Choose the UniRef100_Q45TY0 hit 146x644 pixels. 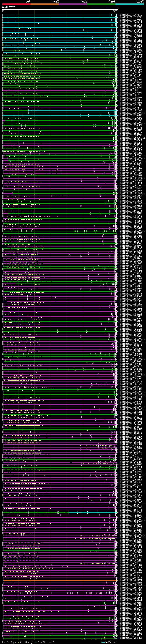131,427
